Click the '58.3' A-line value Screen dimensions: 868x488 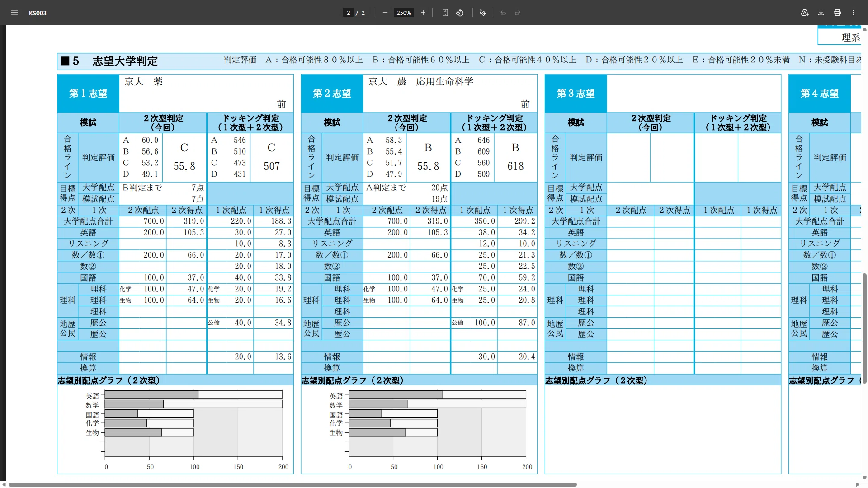click(x=393, y=141)
